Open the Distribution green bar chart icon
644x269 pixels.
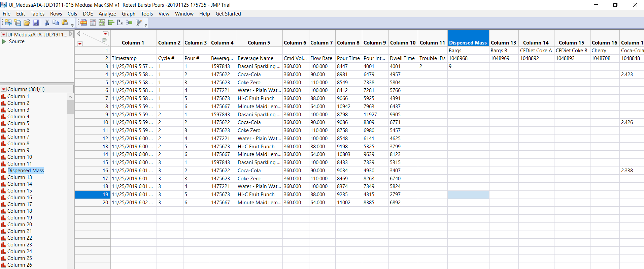tap(111, 23)
